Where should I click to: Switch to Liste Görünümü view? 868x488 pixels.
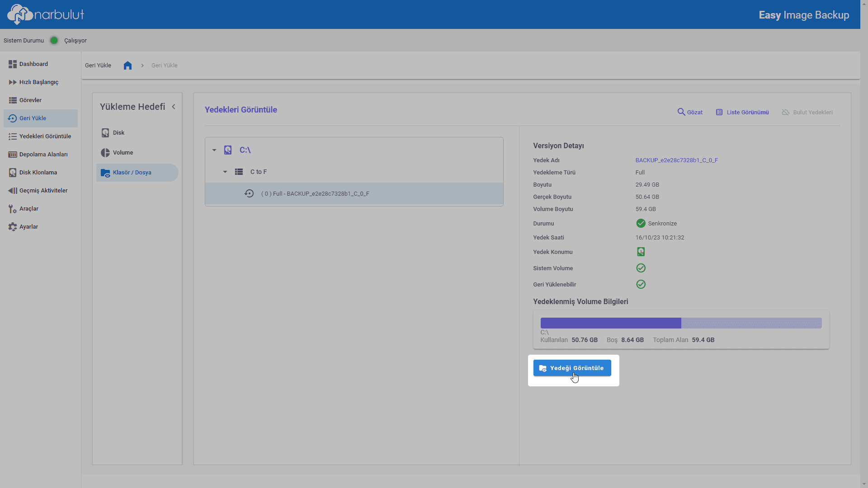(742, 112)
